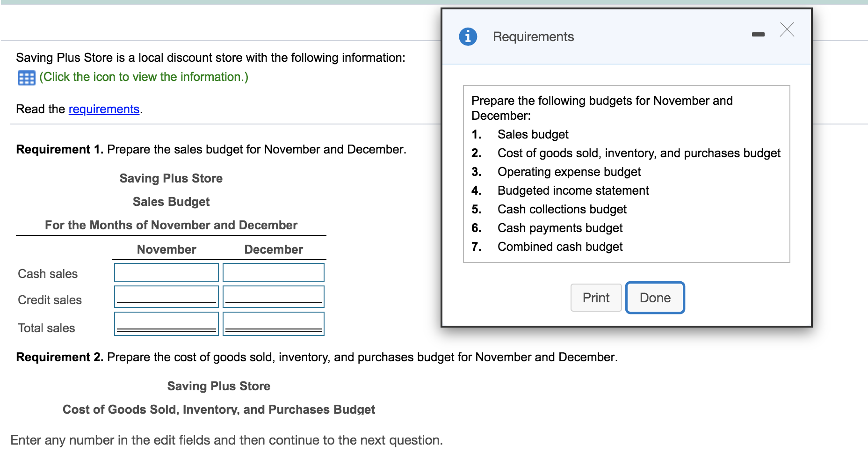Click the Total sales December field
This screenshot has width=868, height=453.
point(273,323)
